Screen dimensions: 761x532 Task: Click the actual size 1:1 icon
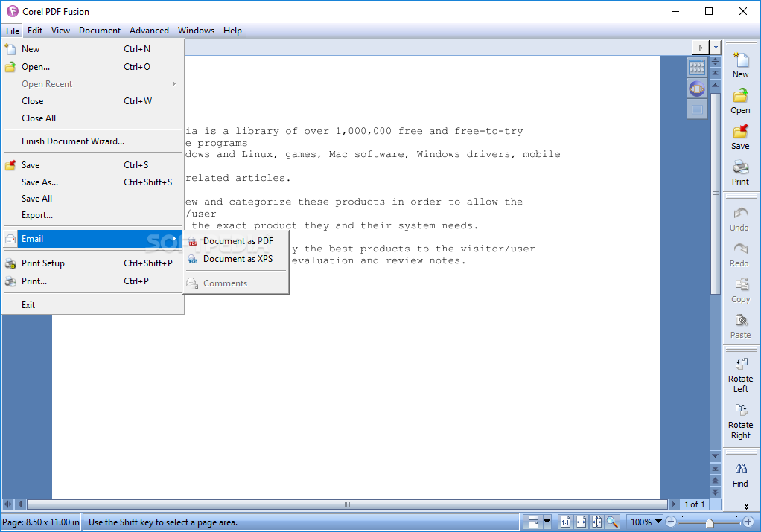coord(565,522)
